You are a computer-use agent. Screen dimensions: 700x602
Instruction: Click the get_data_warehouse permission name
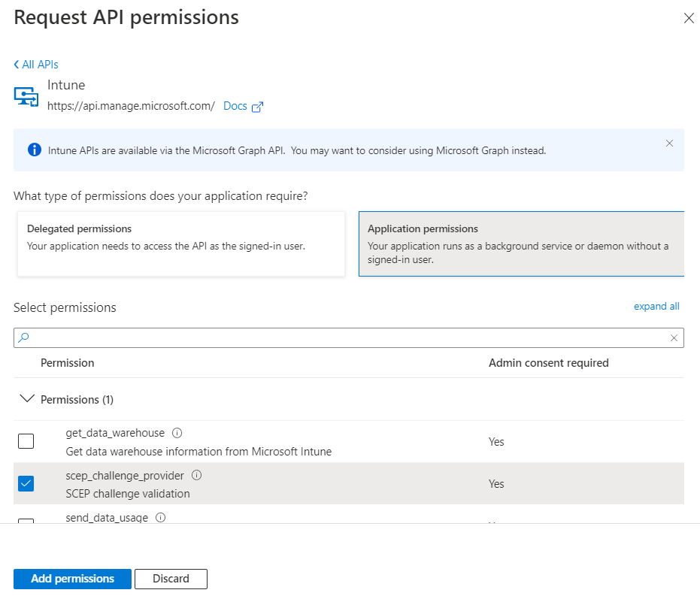(115, 433)
